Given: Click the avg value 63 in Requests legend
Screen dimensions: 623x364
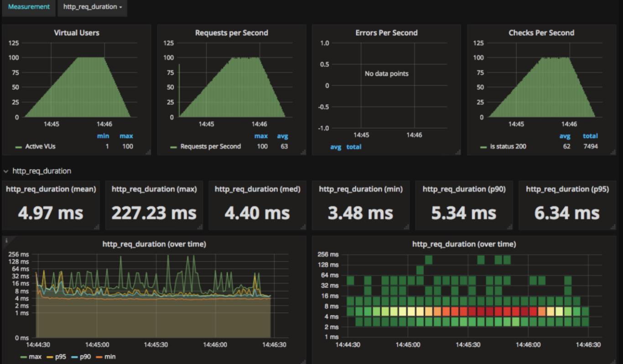Looking at the screenshot, I should 284,146.
